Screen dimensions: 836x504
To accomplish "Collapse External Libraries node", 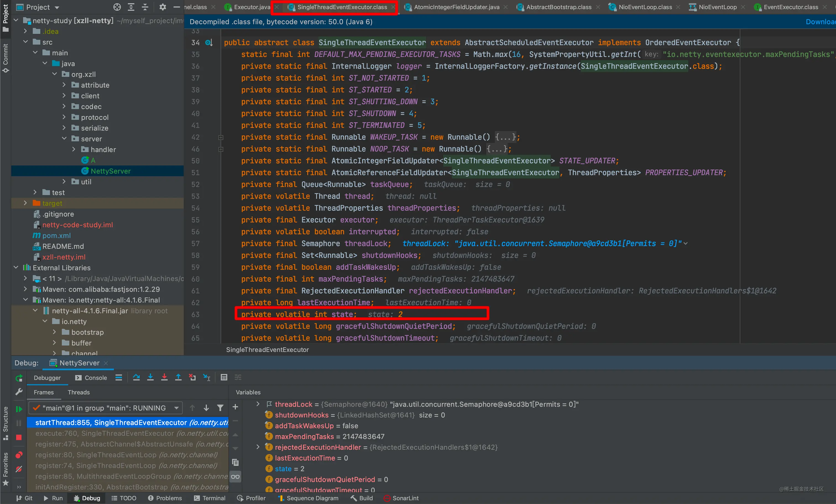I will click(x=16, y=267).
